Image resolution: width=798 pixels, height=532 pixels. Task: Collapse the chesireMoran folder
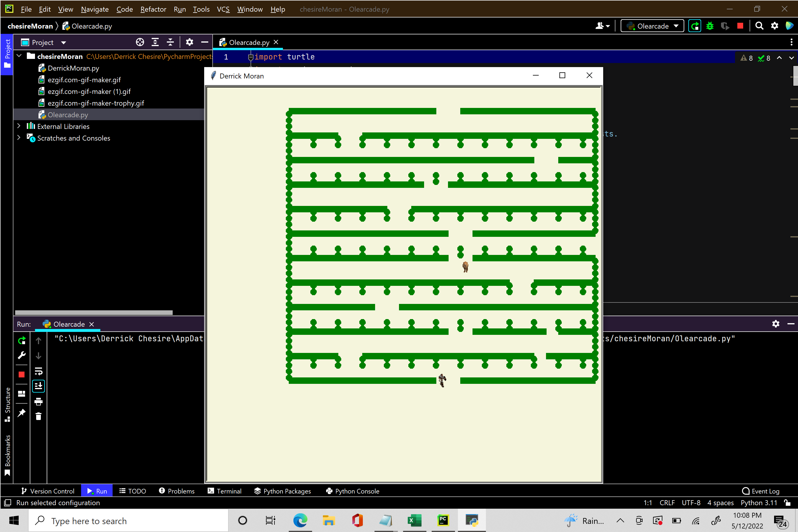(x=19, y=56)
